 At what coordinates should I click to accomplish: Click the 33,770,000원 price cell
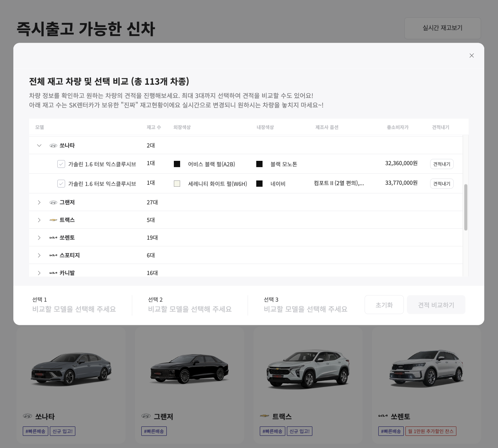pos(401,183)
